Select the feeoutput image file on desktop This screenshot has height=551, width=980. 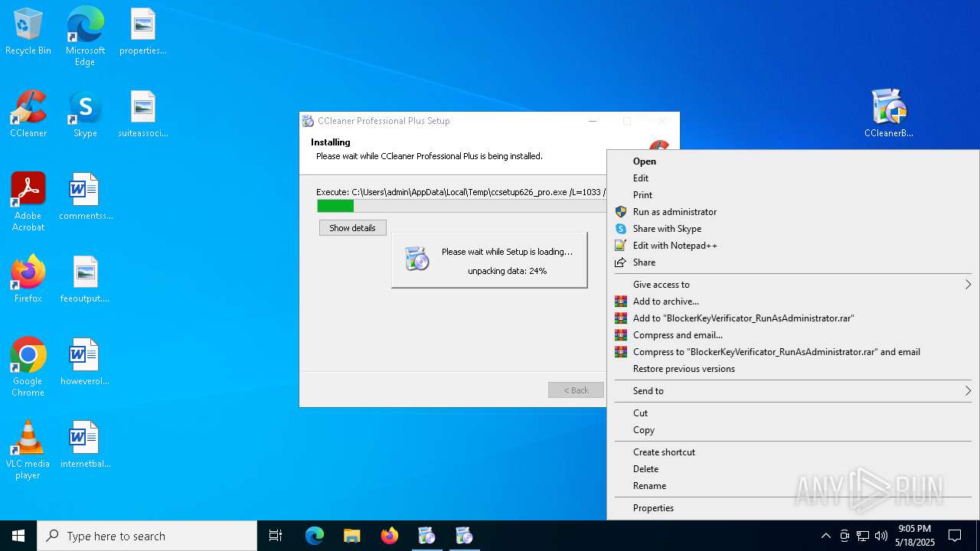pos(85,280)
